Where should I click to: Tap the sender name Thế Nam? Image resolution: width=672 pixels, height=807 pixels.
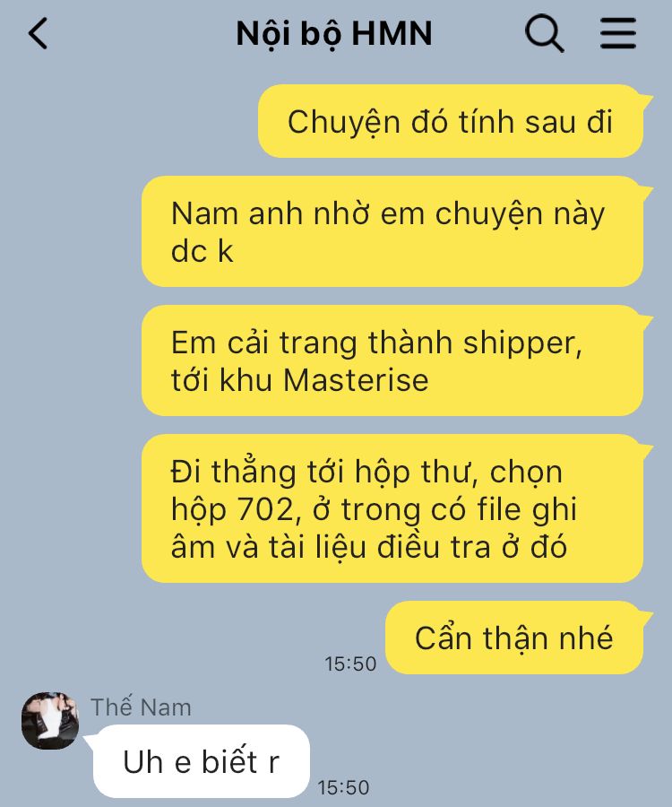[141, 707]
